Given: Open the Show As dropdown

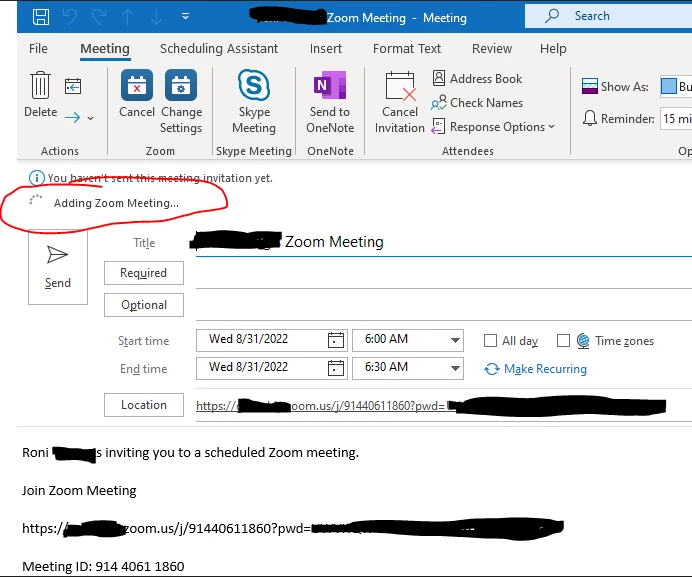Looking at the screenshot, I should point(676,86).
